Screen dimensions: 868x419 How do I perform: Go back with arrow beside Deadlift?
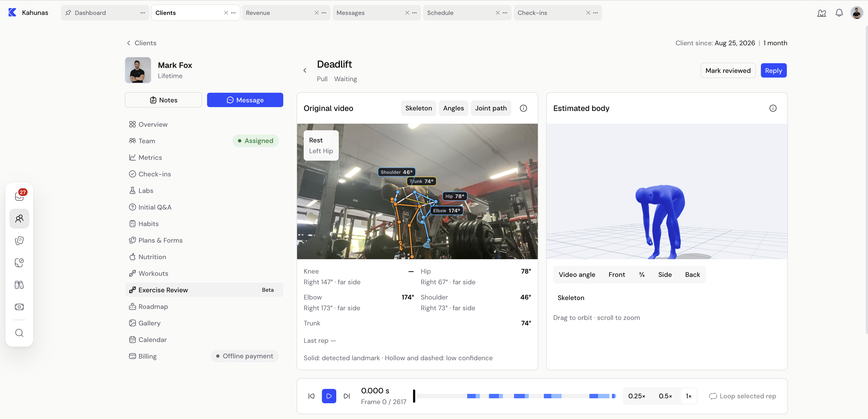(x=305, y=70)
